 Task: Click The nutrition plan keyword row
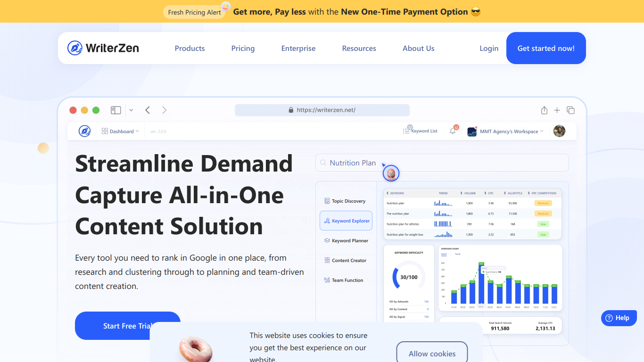(x=473, y=214)
